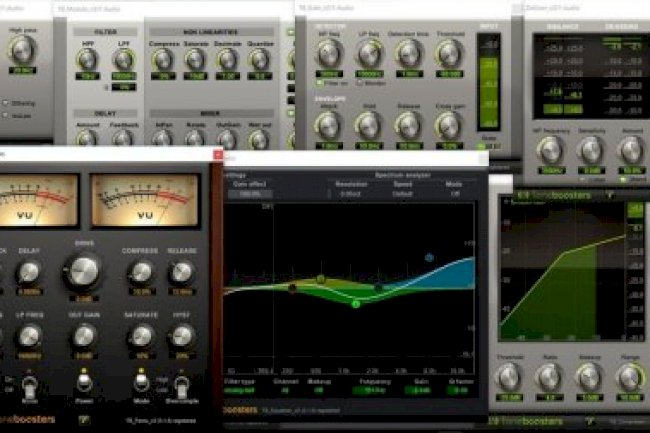The width and height of the screenshot is (650, 433).
Task: Click the Feedback knob in the Delay section
Action: (123, 138)
